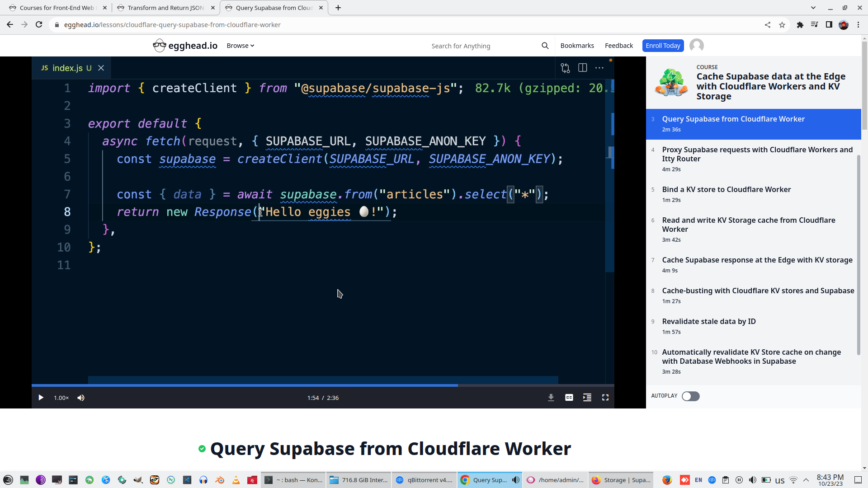
Task: Mute the video player volume
Action: tap(81, 398)
